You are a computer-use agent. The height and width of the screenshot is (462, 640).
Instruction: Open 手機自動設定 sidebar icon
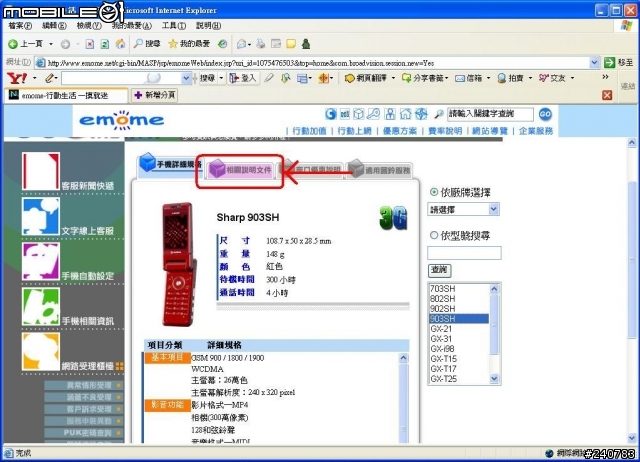[41, 262]
